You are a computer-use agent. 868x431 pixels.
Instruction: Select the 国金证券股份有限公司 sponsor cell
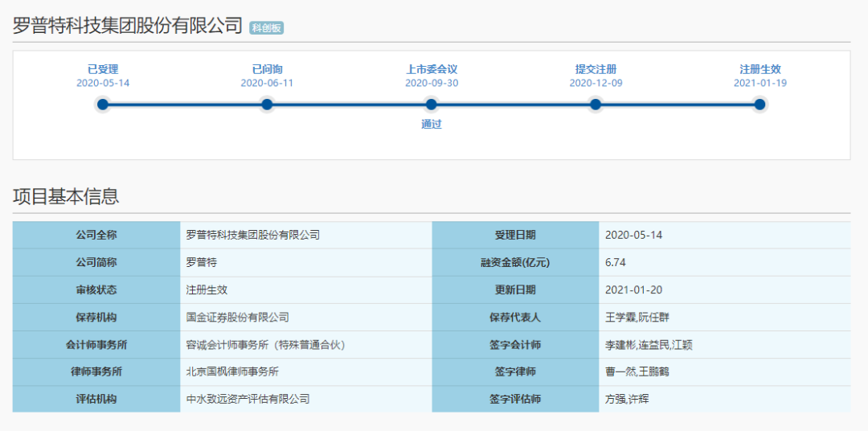(x=237, y=318)
